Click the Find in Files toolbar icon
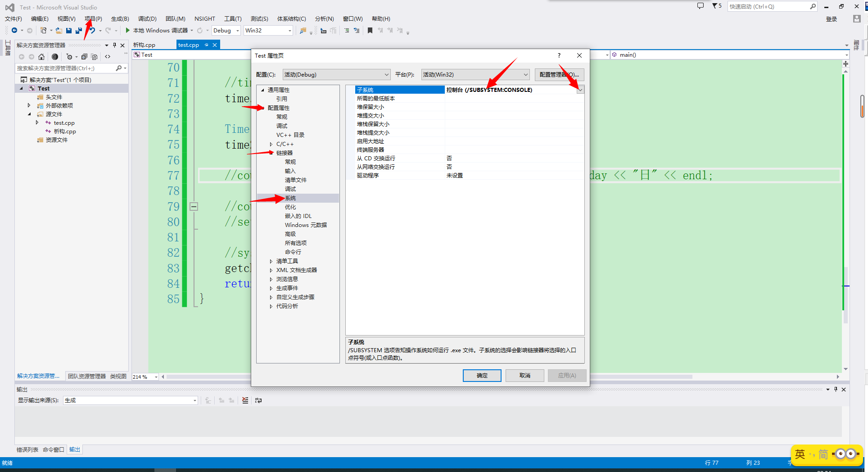This screenshot has width=868, height=472. pos(303,30)
